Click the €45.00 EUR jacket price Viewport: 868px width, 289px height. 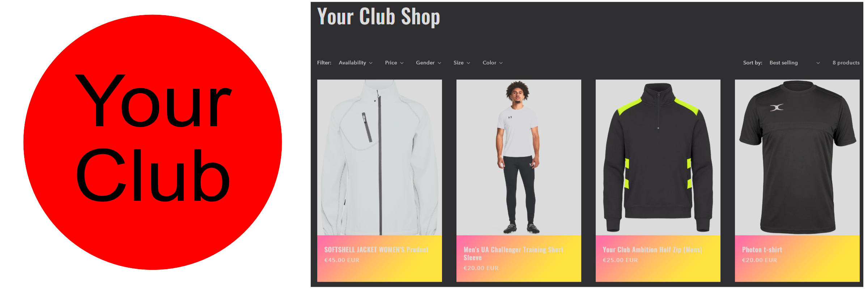(342, 260)
